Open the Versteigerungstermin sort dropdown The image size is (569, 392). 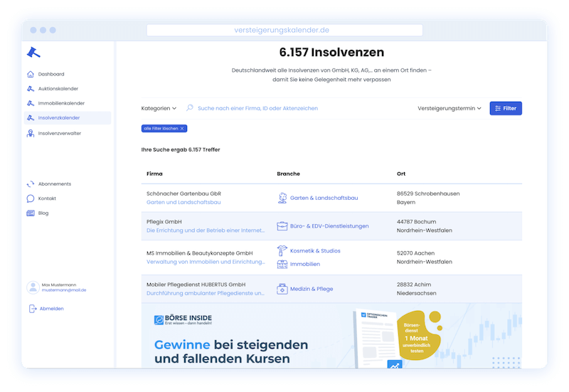(449, 108)
